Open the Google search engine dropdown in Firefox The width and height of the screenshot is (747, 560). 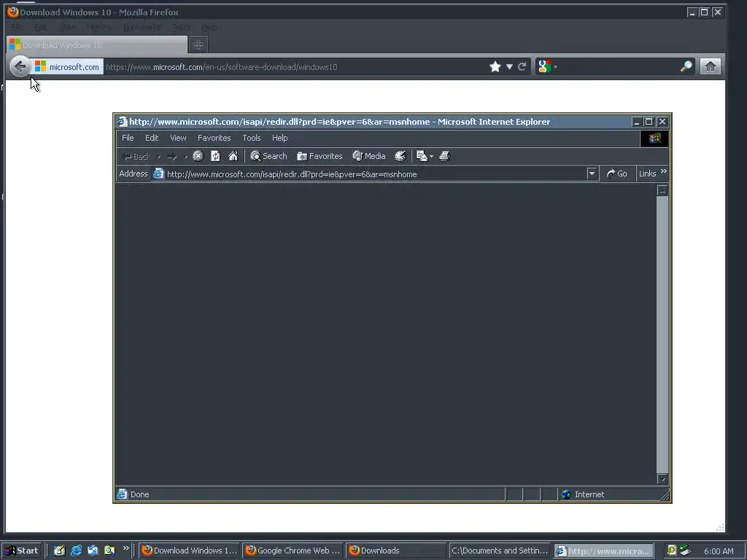[x=547, y=66]
